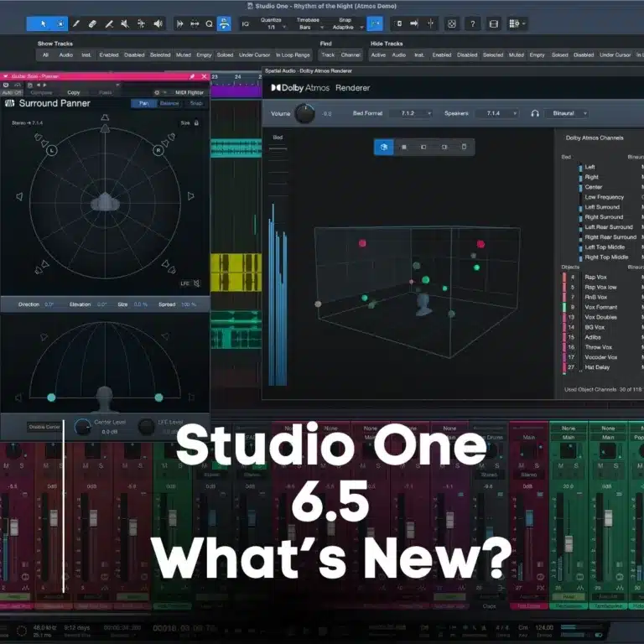Open the video player film icon
The image size is (644, 644).
click(494, 23)
